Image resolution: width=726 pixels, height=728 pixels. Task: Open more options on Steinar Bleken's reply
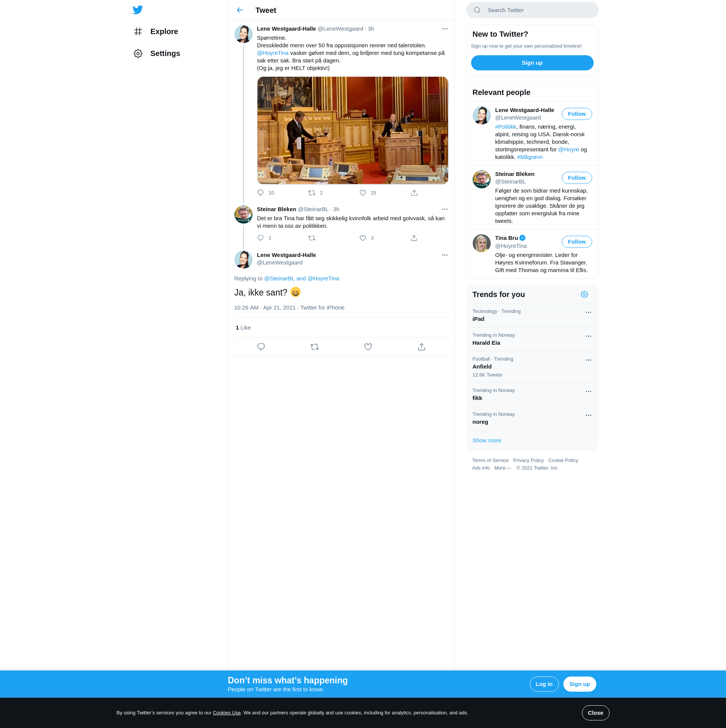coord(445,209)
